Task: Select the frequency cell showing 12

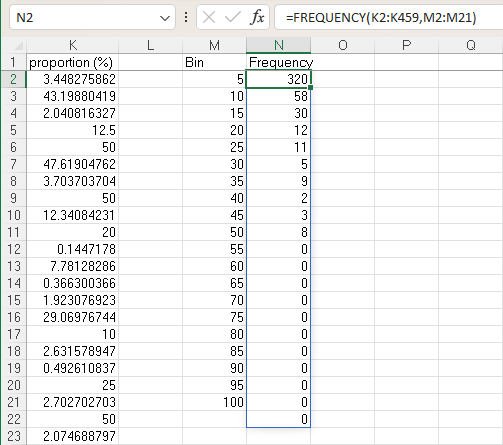Action: click(x=278, y=130)
